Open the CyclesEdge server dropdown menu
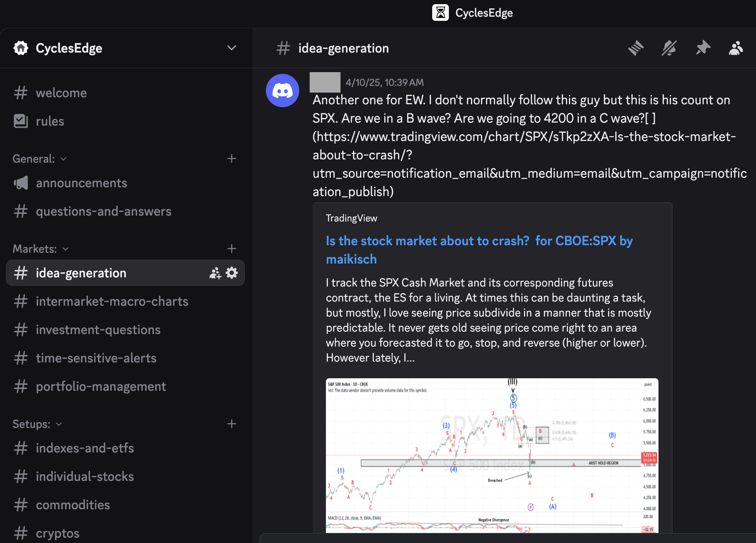This screenshot has height=543, width=756. (x=232, y=48)
